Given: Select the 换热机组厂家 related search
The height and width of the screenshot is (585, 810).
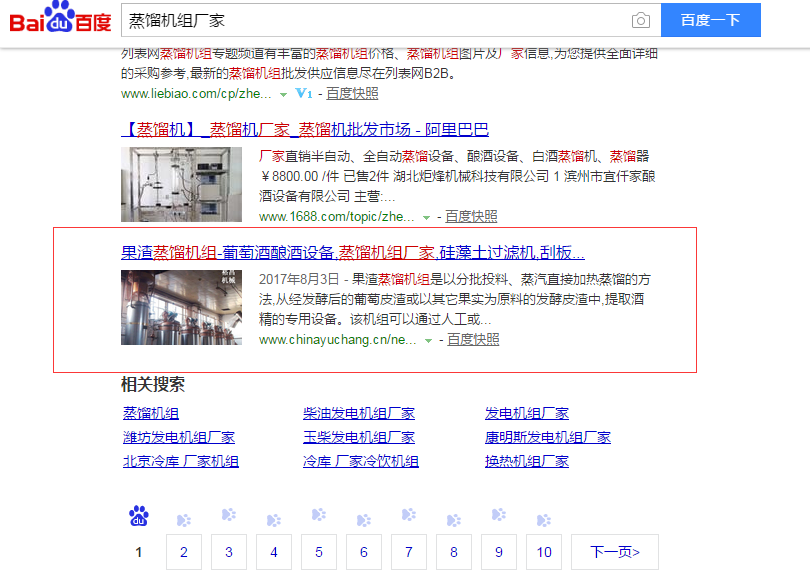Looking at the screenshot, I should click(x=526, y=461).
